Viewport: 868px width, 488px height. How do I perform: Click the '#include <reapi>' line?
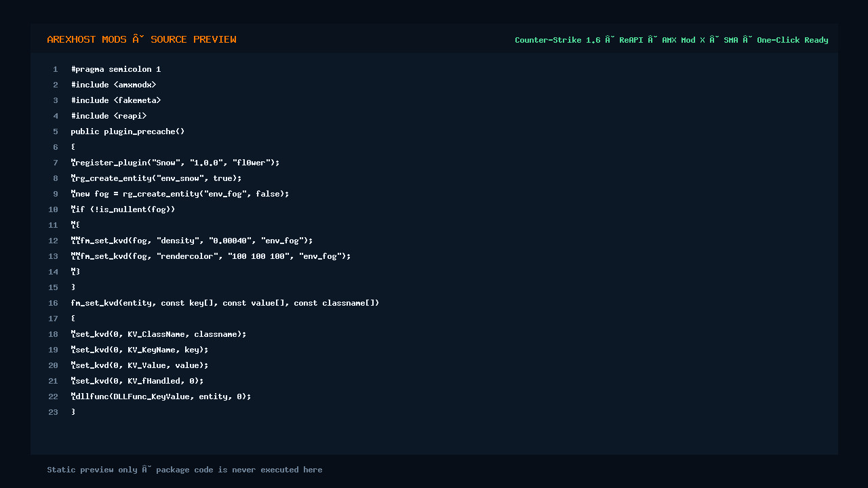pos(109,116)
